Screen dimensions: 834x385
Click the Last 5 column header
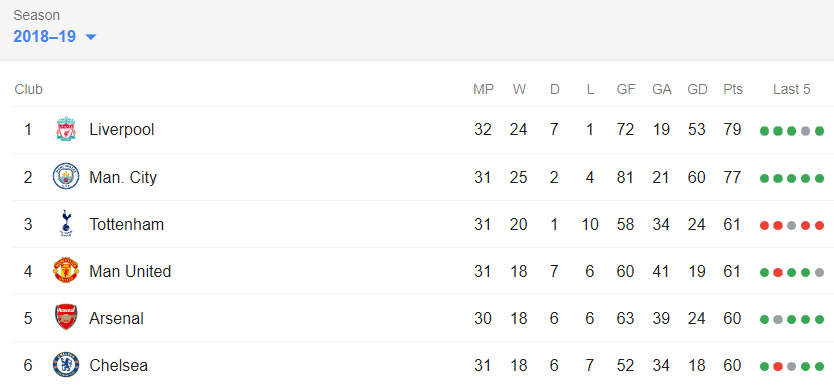[791, 89]
